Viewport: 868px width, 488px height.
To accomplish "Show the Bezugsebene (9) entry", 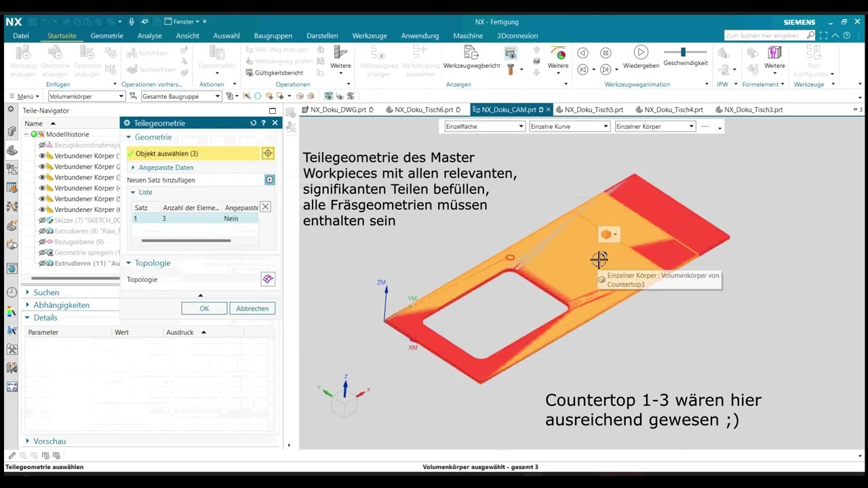I will (42, 242).
